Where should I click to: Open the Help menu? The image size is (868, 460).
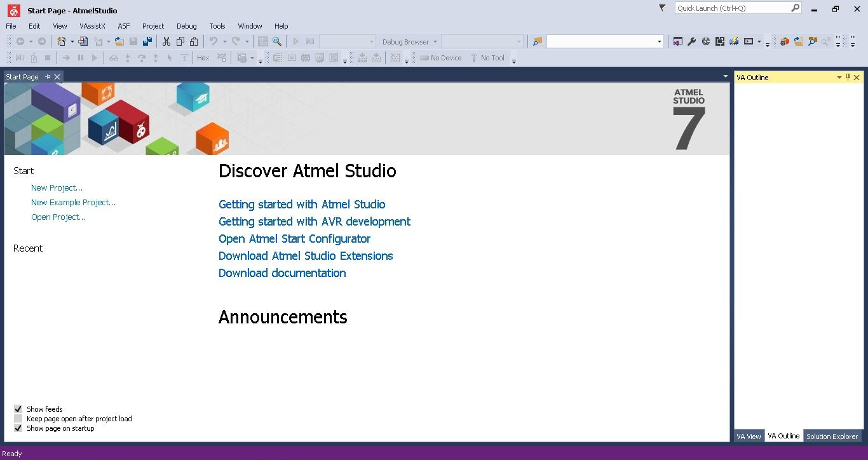281,26
